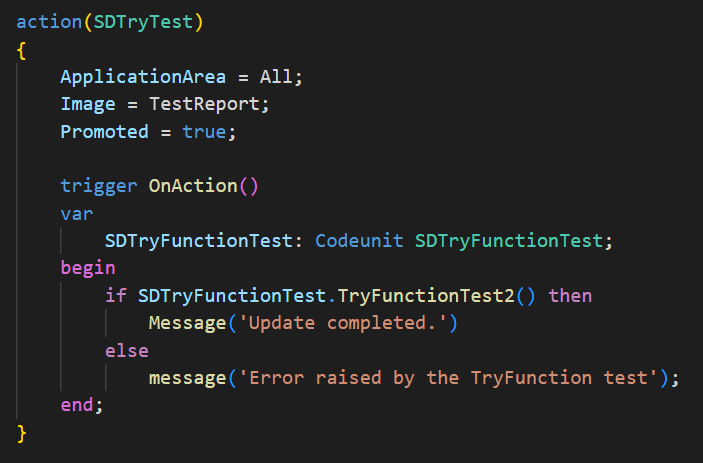
Task: Click the begin keyword
Action: pos(88,268)
